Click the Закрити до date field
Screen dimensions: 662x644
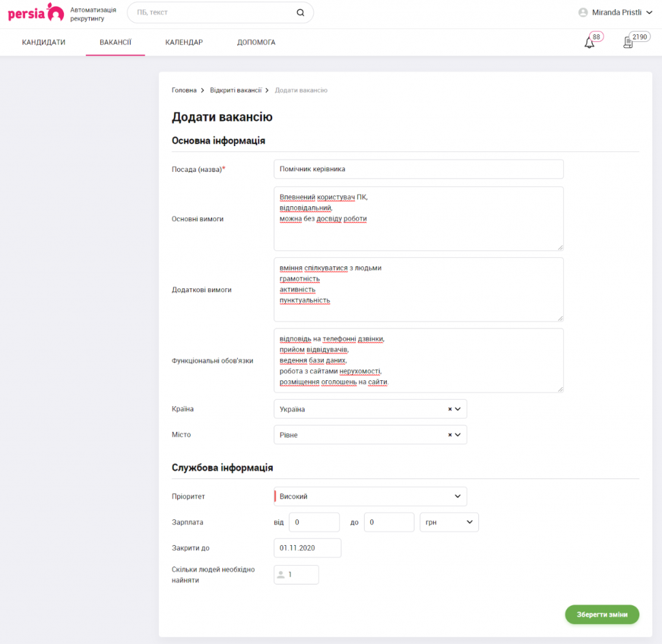307,548
